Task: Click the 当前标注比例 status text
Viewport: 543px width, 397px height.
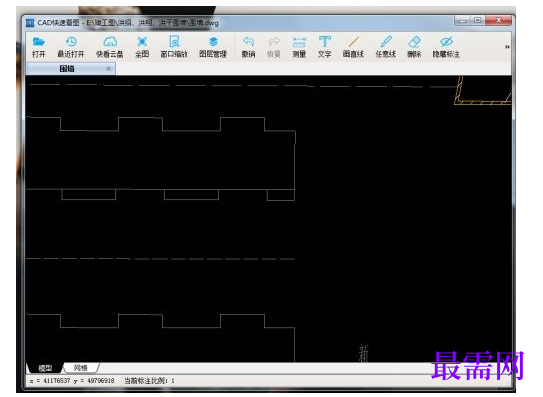Action: point(149,381)
